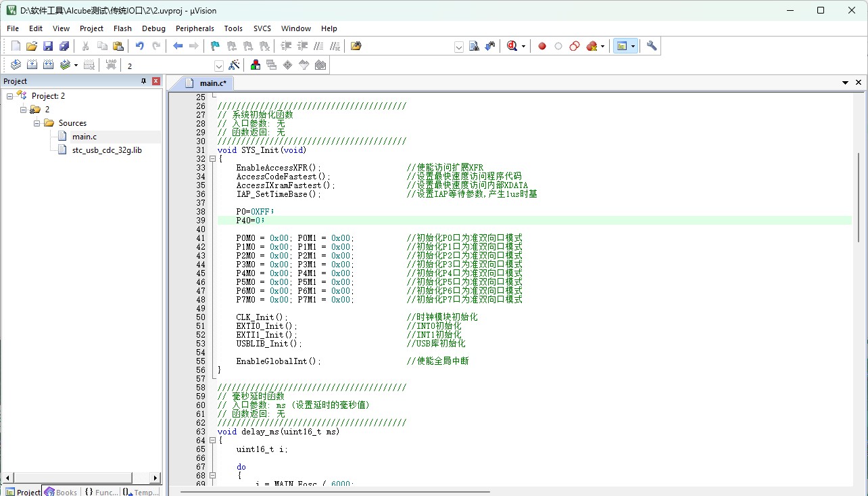Click the Batch Build icon
This screenshot has height=496, width=868.
[x=64, y=65]
